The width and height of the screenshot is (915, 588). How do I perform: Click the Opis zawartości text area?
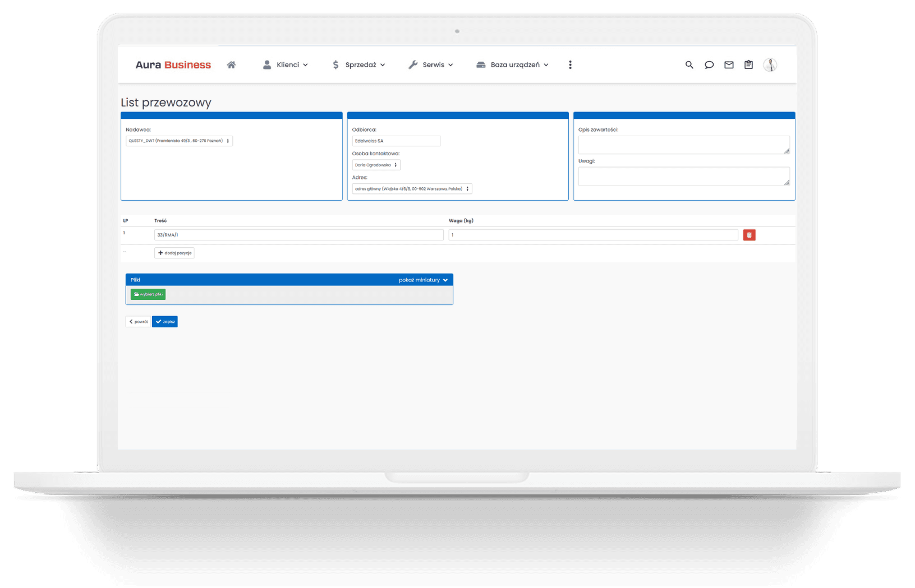tap(683, 145)
